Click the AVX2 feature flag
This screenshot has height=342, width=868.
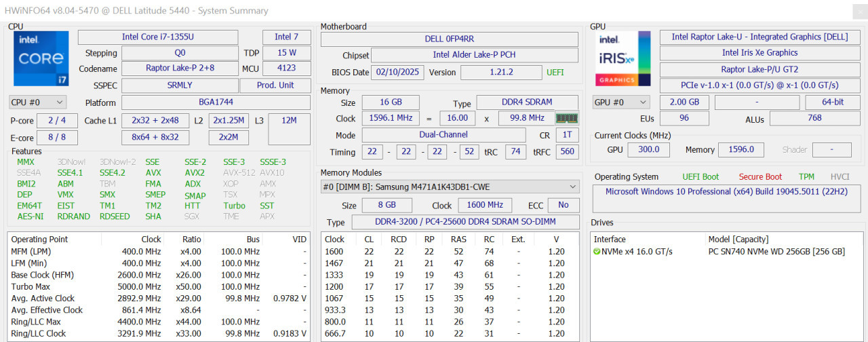point(195,173)
